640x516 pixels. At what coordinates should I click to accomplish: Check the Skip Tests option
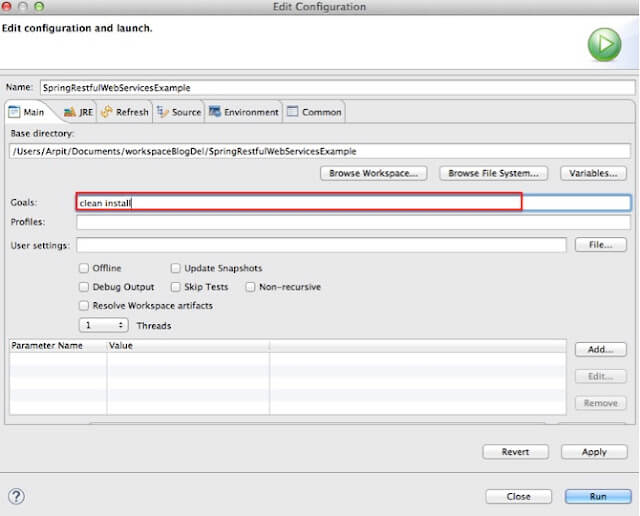(176, 287)
